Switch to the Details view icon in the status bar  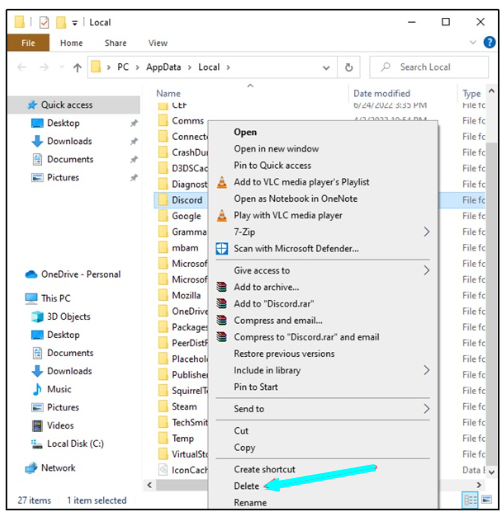coord(470,500)
